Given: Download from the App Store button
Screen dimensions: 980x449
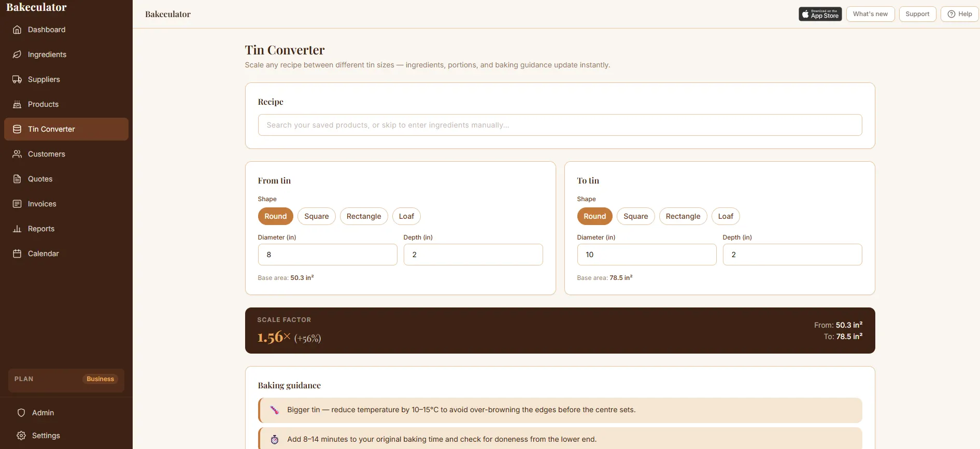Looking at the screenshot, I should [x=820, y=14].
